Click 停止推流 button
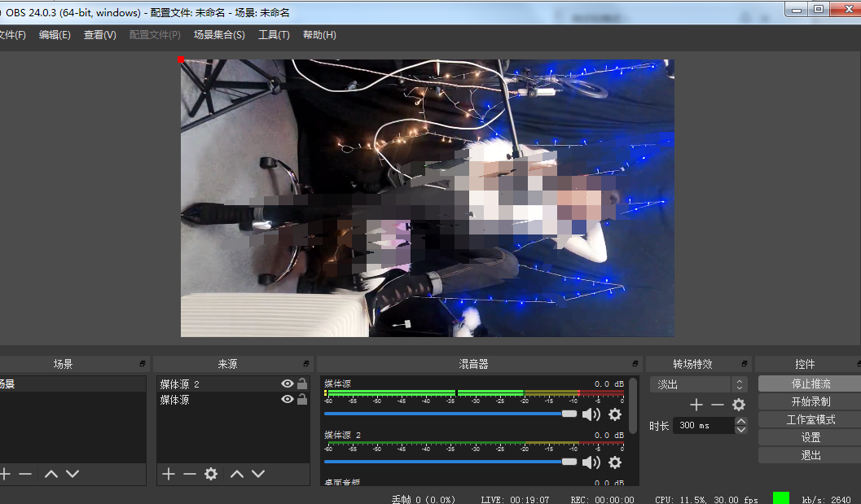 tap(810, 383)
